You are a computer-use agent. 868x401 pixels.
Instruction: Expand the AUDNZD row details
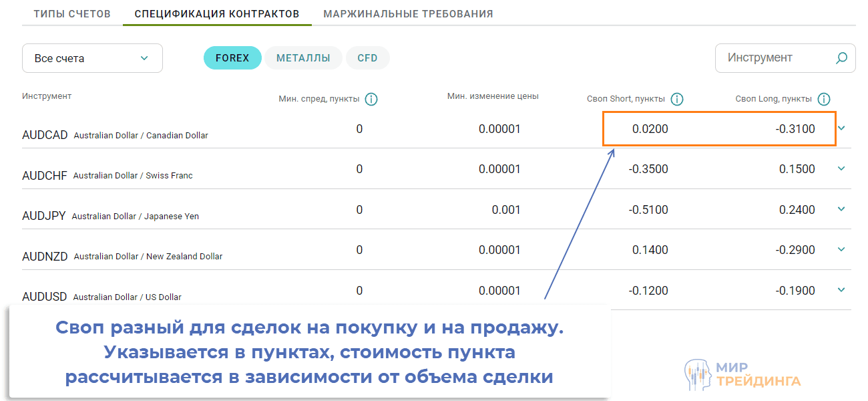841,249
